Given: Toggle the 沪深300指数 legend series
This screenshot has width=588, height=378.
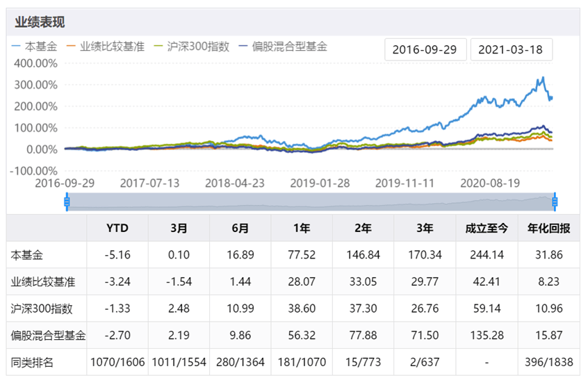Looking at the screenshot, I should pos(192,46).
